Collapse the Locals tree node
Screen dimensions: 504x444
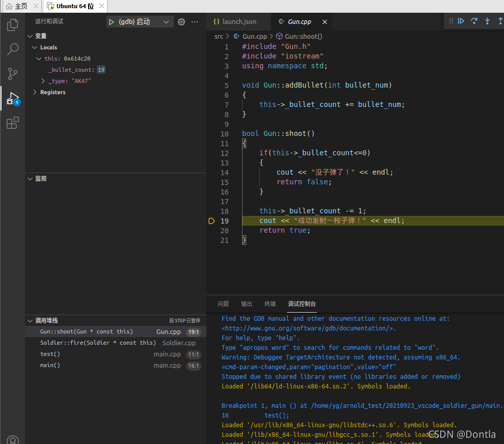click(35, 47)
